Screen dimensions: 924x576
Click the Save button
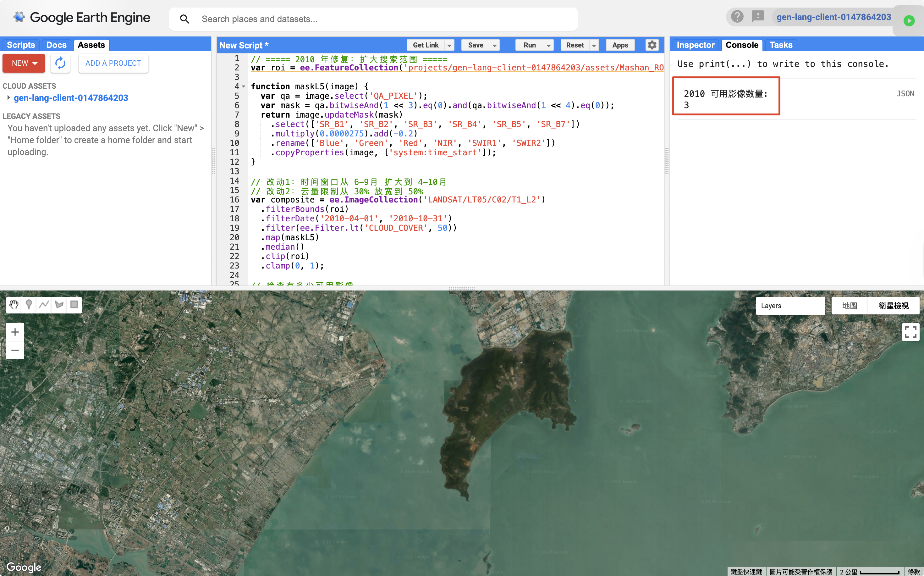tap(476, 45)
